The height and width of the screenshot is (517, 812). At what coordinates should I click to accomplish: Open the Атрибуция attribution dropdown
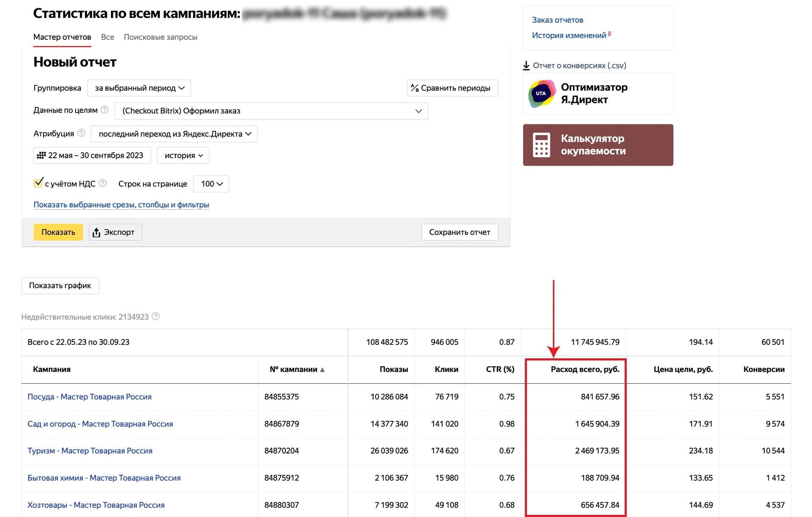[174, 134]
